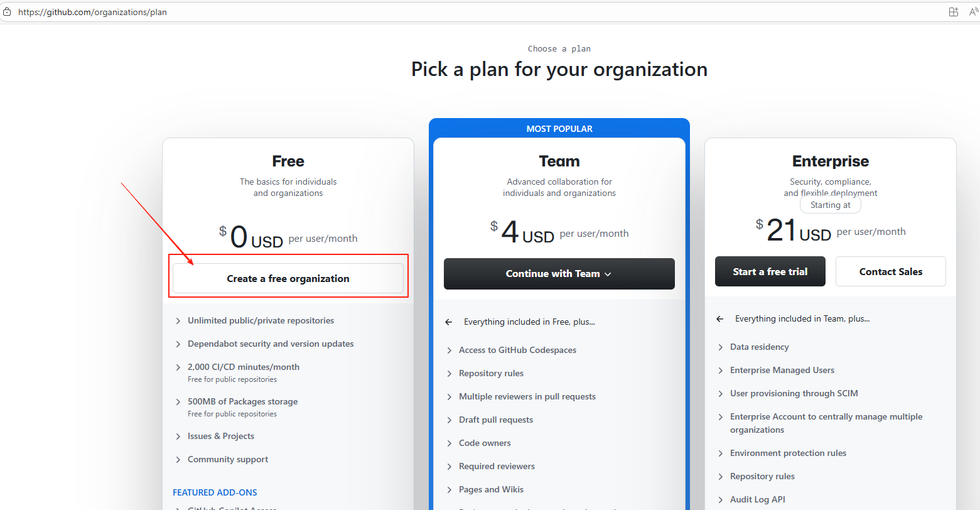The height and width of the screenshot is (510, 980).
Task: Open the browser split screen icon
Action: click(953, 12)
